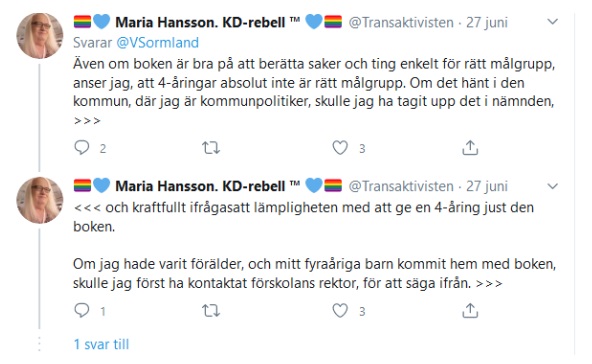Open the '27 juni' timestamp of second tweet
The image size is (592, 364).
coord(487,186)
